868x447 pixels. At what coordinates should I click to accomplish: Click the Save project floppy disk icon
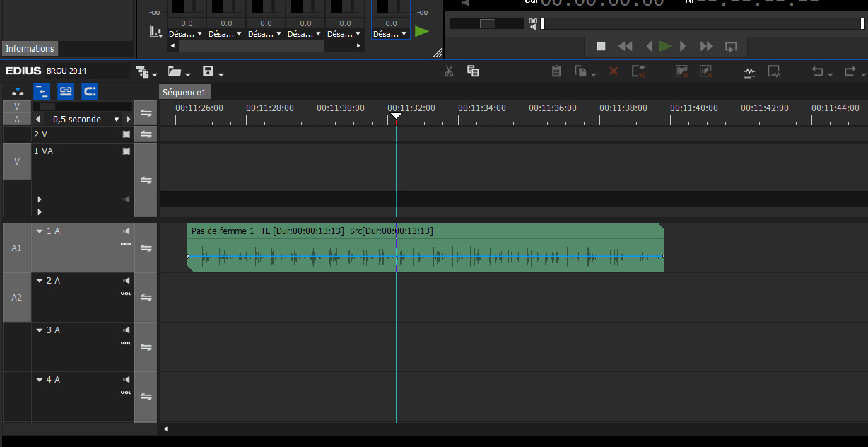click(x=208, y=71)
